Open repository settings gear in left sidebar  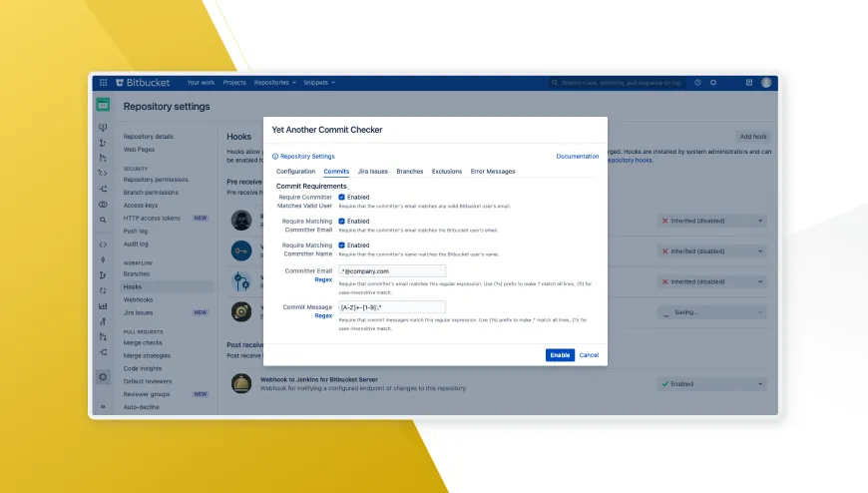(103, 377)
